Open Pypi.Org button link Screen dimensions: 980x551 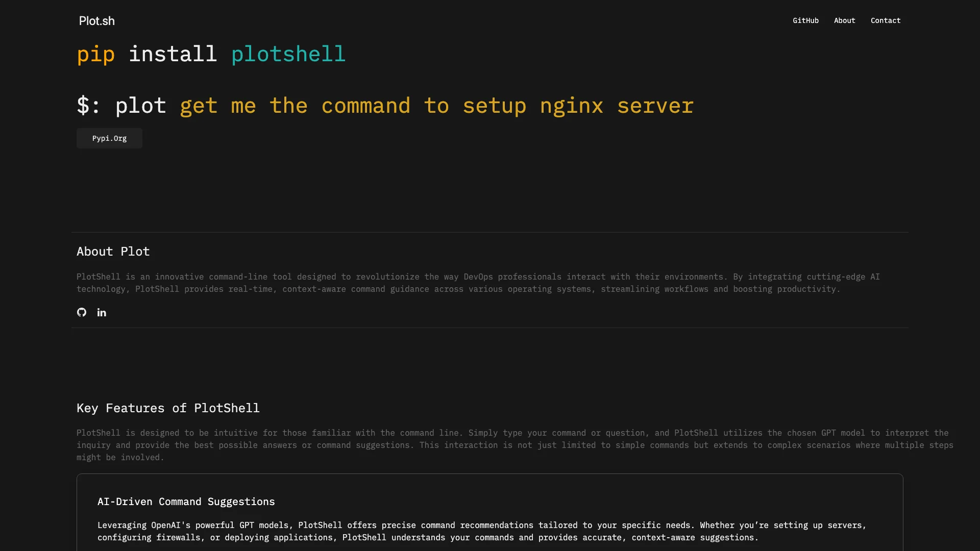(x=109, y=138)
